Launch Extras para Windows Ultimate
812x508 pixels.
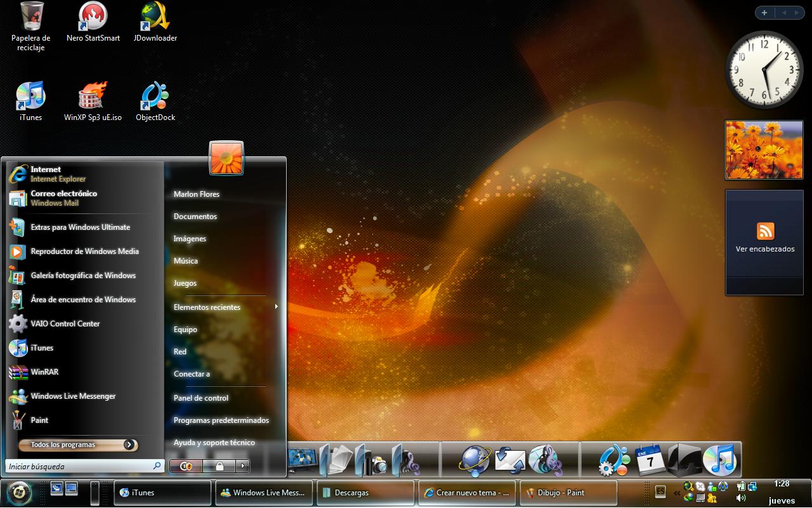pyautogui.click(x=84, y=227)
